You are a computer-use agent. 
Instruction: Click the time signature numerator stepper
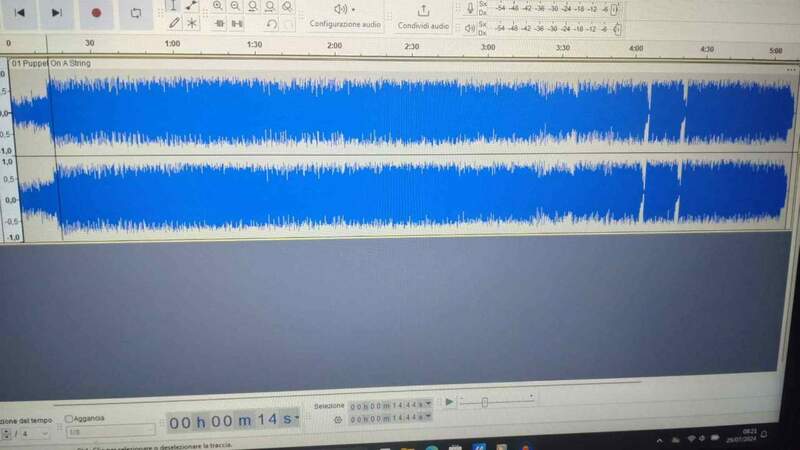coord(6,434)
